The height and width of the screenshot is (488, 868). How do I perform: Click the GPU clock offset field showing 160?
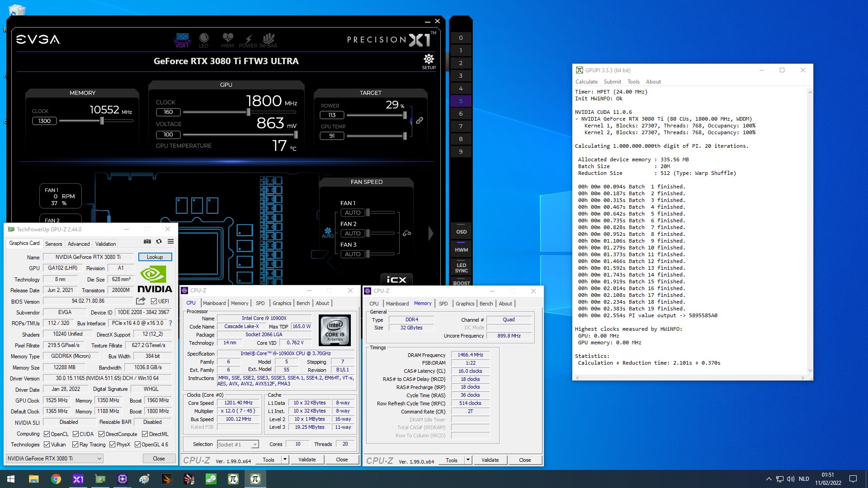(x=168, y=112)
